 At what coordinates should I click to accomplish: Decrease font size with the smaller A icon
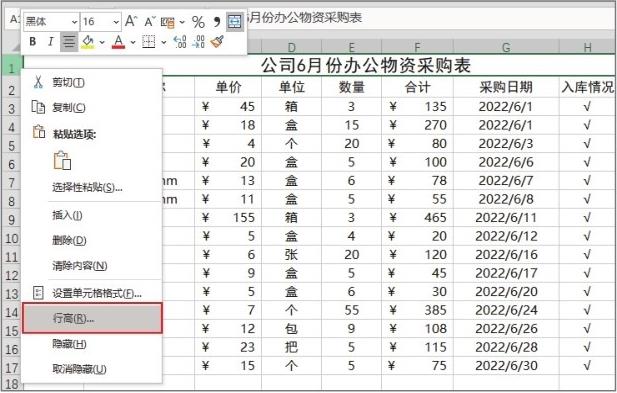click(150, 21)
